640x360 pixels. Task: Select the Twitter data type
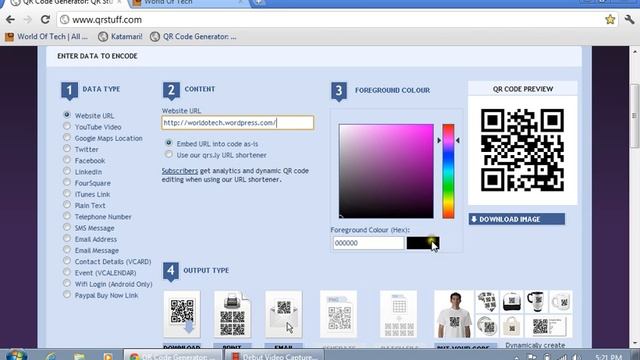(67, 149)
